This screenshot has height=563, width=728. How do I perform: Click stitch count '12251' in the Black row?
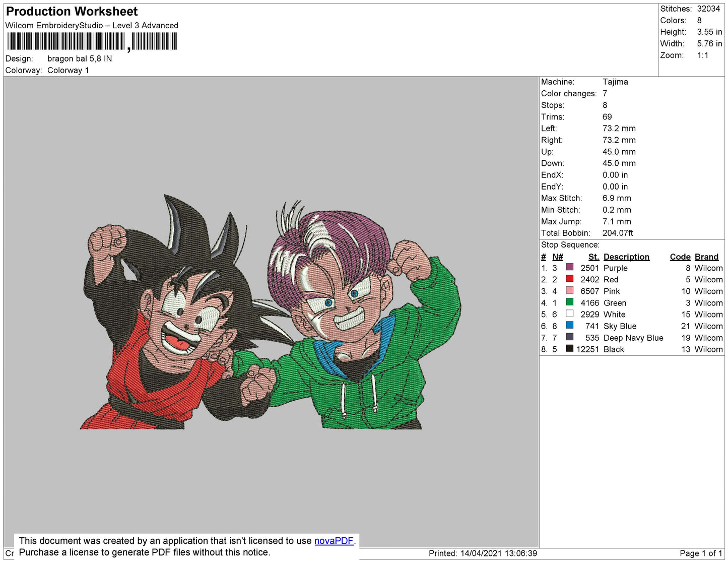[588, 349]
